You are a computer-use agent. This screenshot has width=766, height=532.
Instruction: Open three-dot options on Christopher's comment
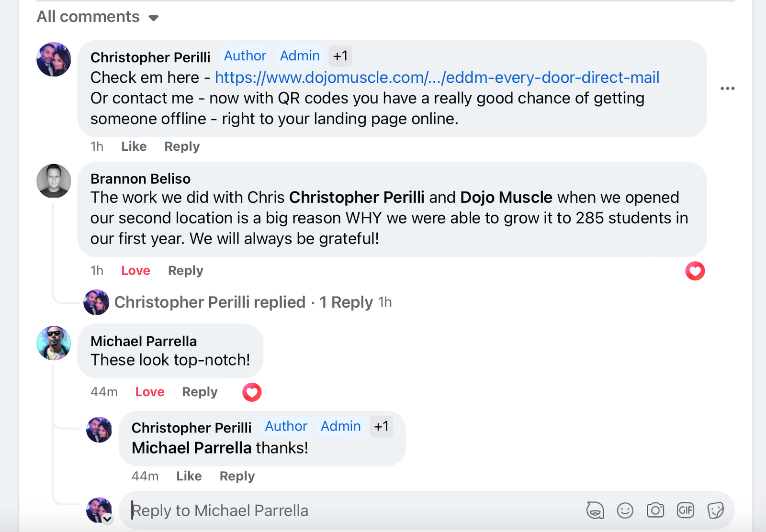tap(727, 89)
